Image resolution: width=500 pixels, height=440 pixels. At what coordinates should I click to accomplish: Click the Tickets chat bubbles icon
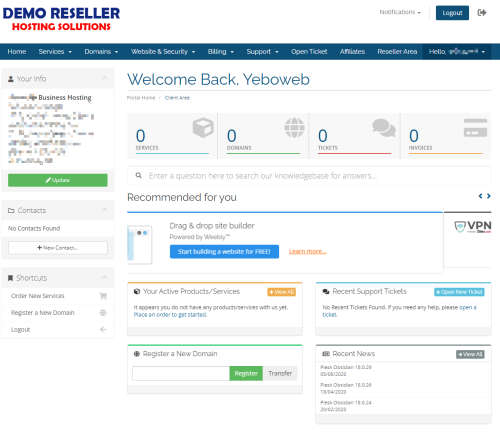click(384, 128)
